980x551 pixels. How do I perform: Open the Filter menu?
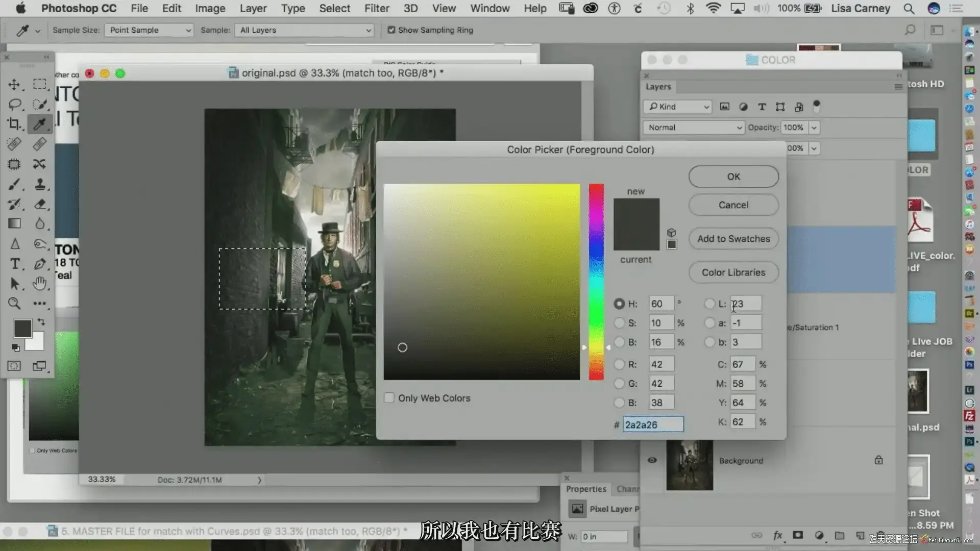pos(377,8)
